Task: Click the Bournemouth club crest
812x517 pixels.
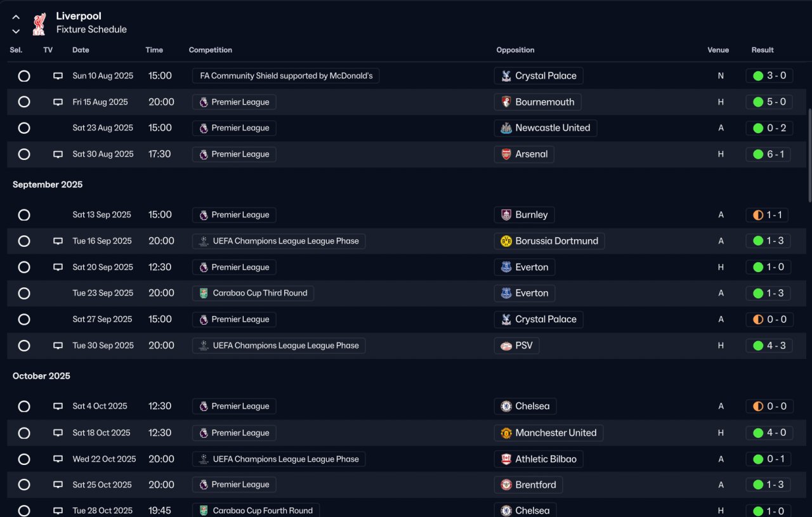Action: pyautogui.click(x=506, y=102)
